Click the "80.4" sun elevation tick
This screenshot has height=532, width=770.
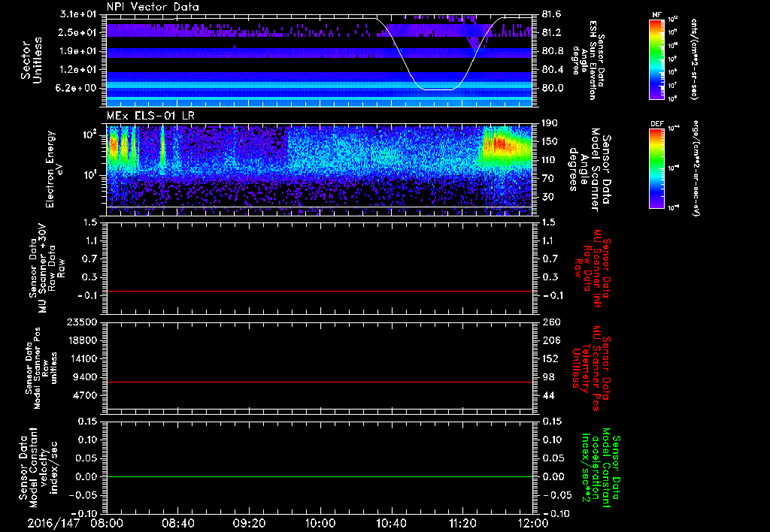pos(551,70)
